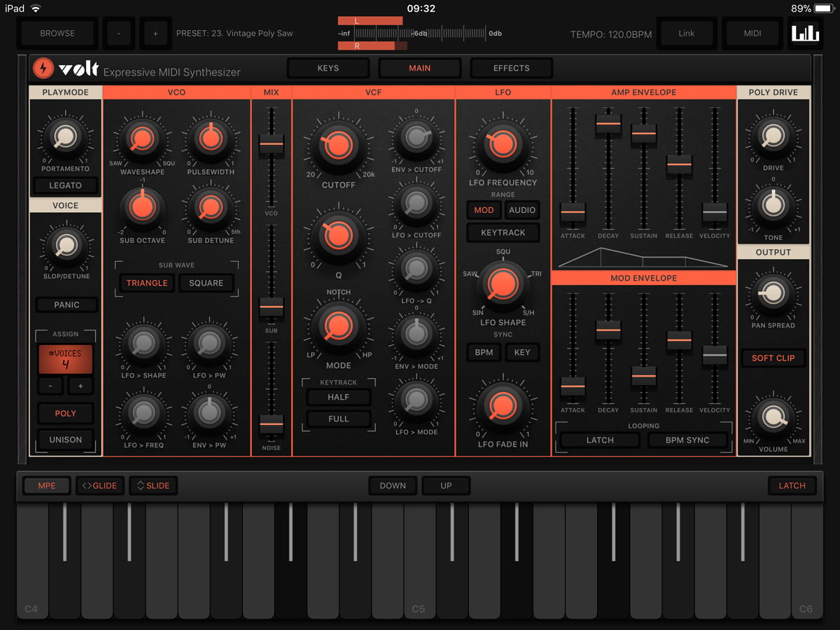Toggle Full filter keytrack

pyautogui.click(x=338, y=419)
